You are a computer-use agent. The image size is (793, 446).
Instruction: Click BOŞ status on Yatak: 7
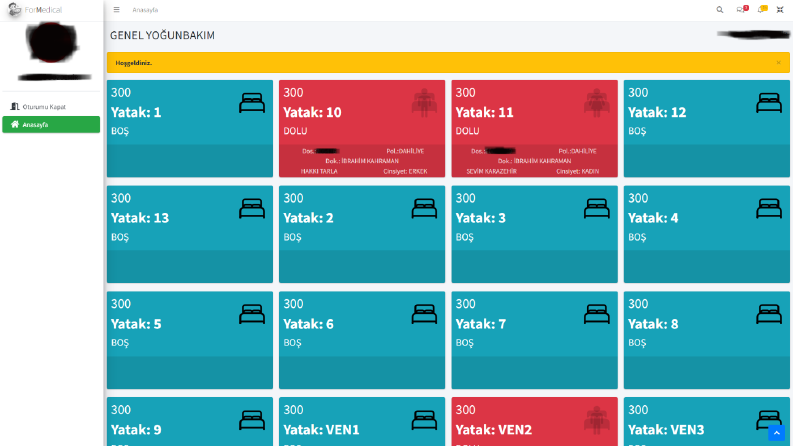tap(464, 343)
